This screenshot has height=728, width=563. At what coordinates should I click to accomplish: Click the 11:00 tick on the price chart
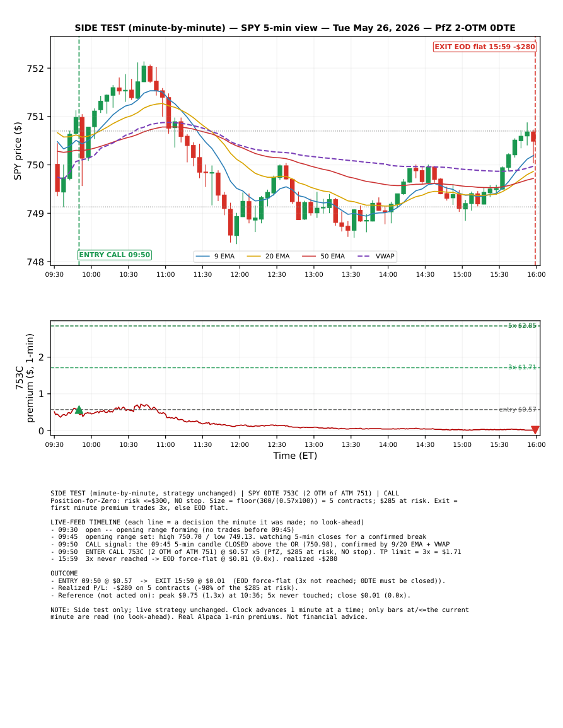pos(165,274)
